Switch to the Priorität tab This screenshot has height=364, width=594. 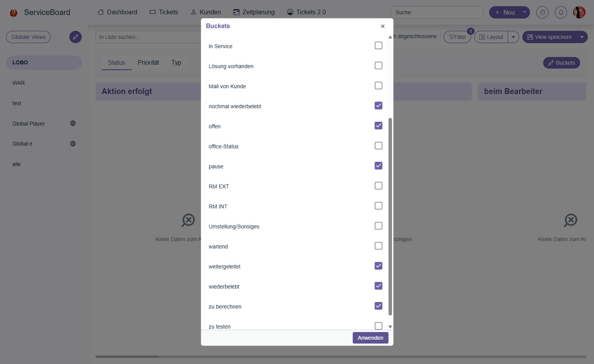point(148,62)
